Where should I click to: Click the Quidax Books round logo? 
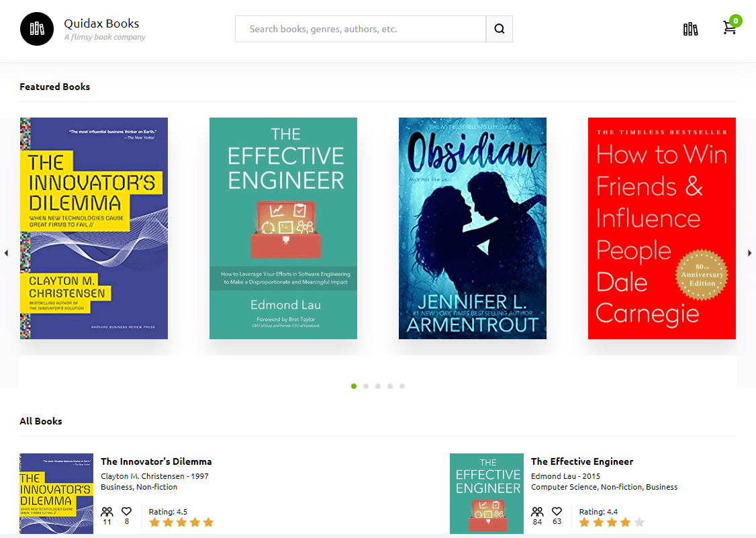tap(37, 29)
